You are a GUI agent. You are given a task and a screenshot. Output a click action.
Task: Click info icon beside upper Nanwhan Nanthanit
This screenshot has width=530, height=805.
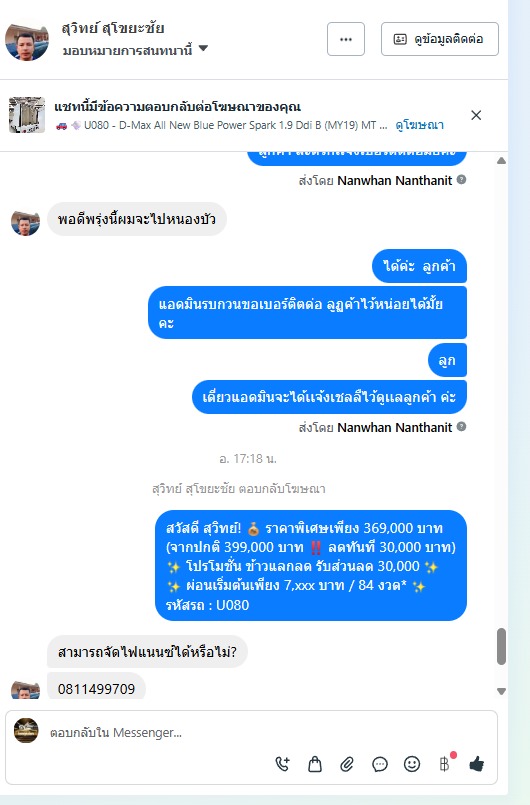click(x=461, y=180)
